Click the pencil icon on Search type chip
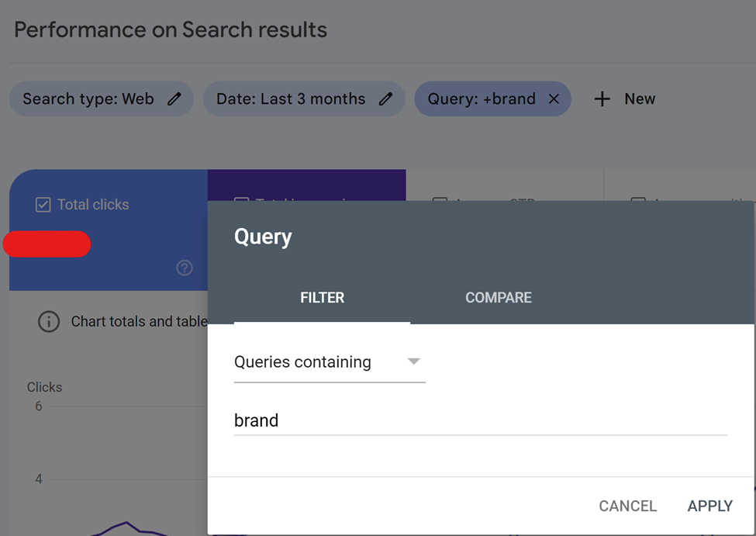Screen dimensions: 756x536 [174, 99]
